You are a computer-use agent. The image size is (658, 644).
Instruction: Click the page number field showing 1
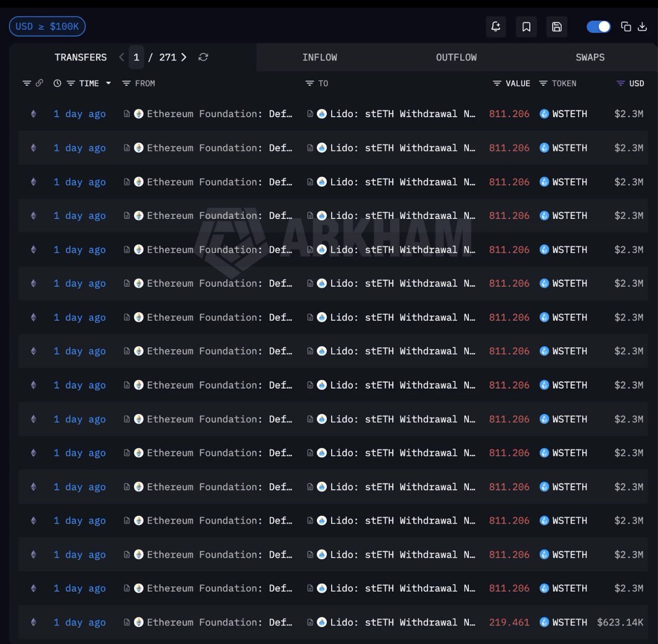click(137, 57)
